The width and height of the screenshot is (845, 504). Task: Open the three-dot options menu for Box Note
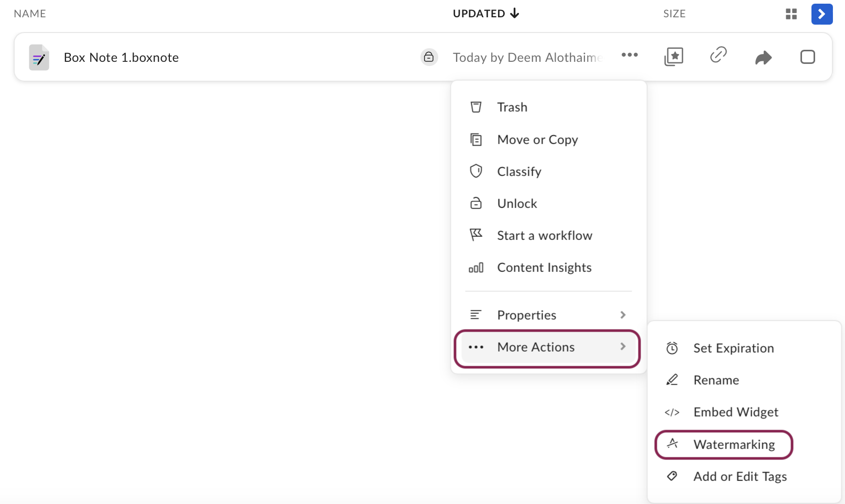pos(630,55)
